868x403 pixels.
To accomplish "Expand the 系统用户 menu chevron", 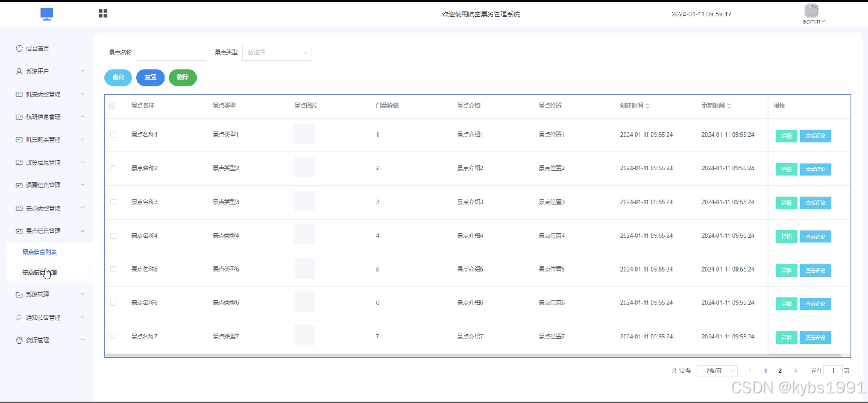I will (83, 71).
